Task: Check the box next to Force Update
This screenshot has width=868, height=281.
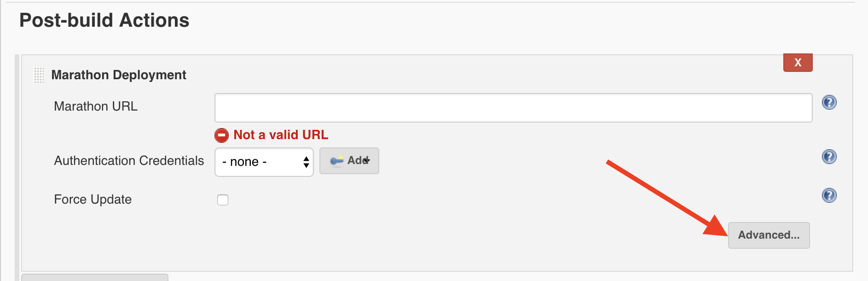Action: coord(222,199)
